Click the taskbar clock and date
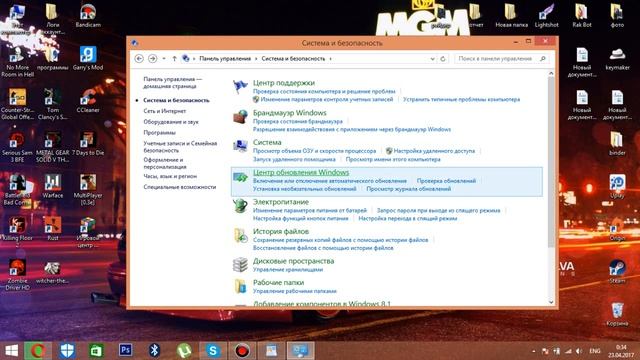The width and height of the screenshot is (640, 360). click(x=620, y=351)
